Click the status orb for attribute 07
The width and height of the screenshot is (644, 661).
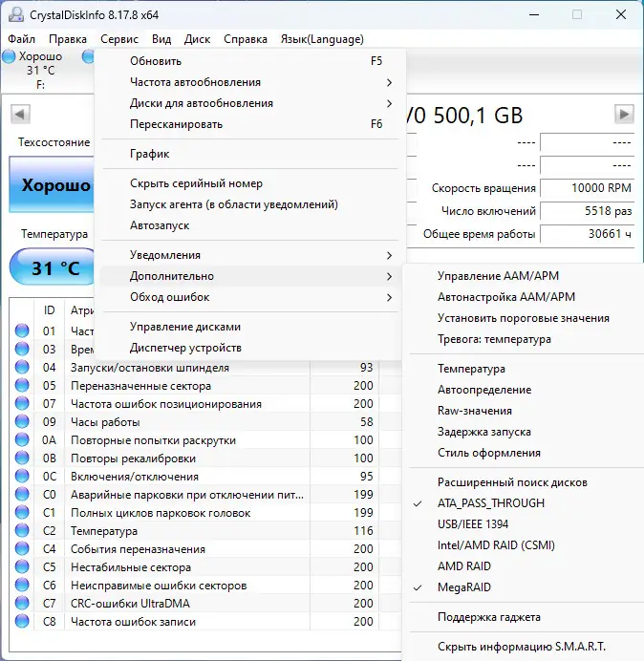(x=22, y=404)
